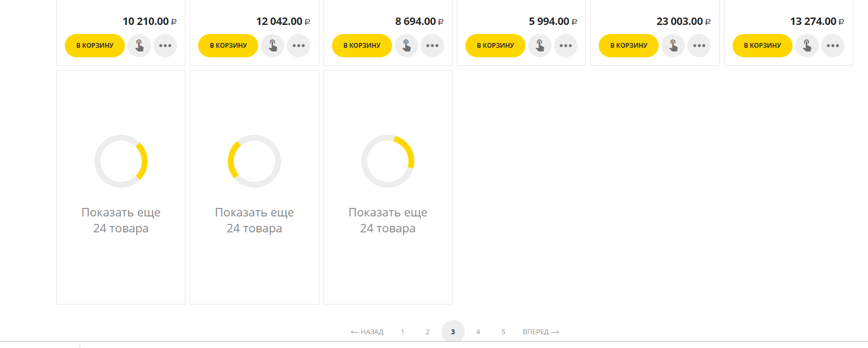The width and height of the screenshot is (868, 348).
Task: Add the 10 210.00 ₽ item to cart
Action: click(95, 46)
